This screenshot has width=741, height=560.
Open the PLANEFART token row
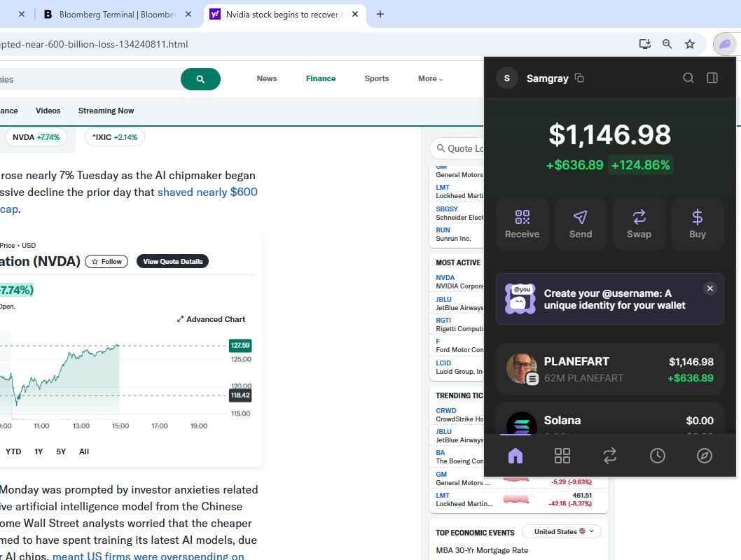tap(609, 369)
